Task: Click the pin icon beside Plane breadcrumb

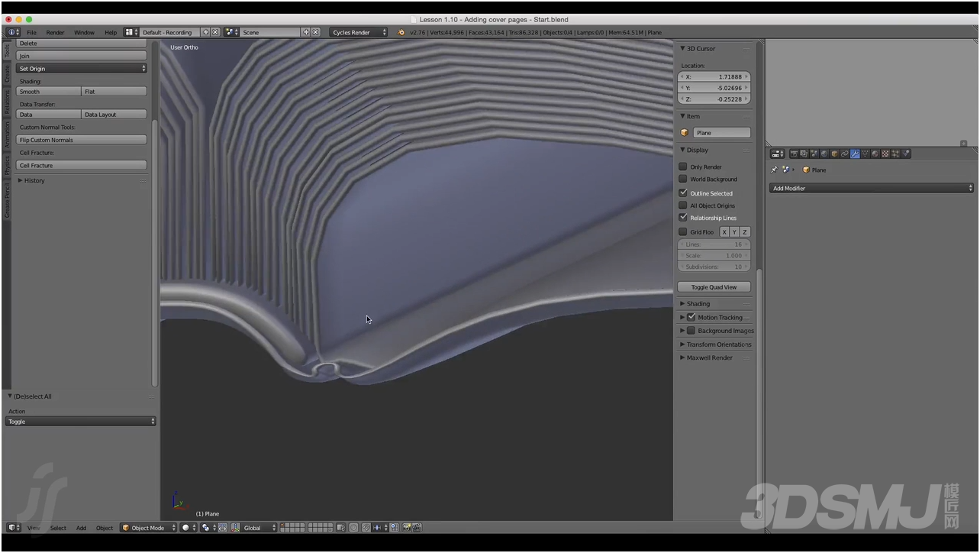Action: click(x=774, y=170)
